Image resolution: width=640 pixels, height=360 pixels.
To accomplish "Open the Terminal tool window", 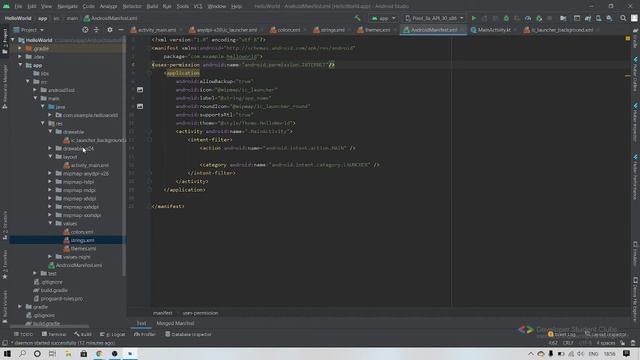I will tap(53, 334).
